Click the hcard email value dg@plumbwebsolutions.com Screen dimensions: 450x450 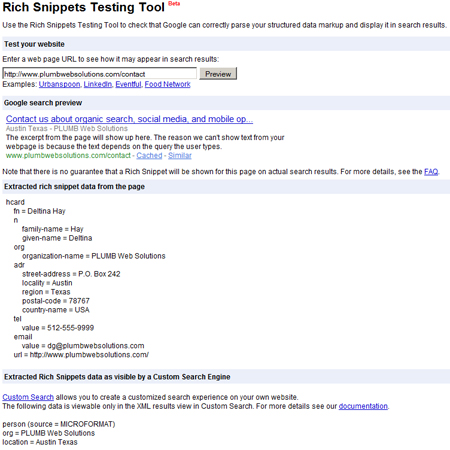click(x=96, y=346)
